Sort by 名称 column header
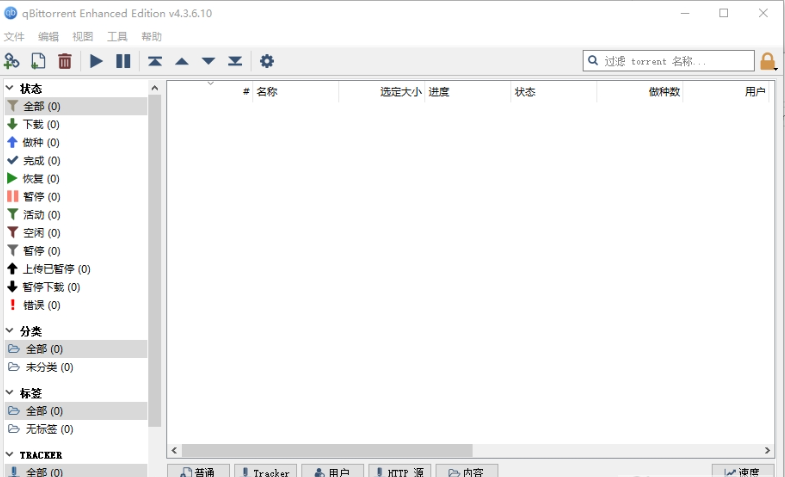Image resolution: width=785 pixels, height=477 pixels. (x=296, y=92)
